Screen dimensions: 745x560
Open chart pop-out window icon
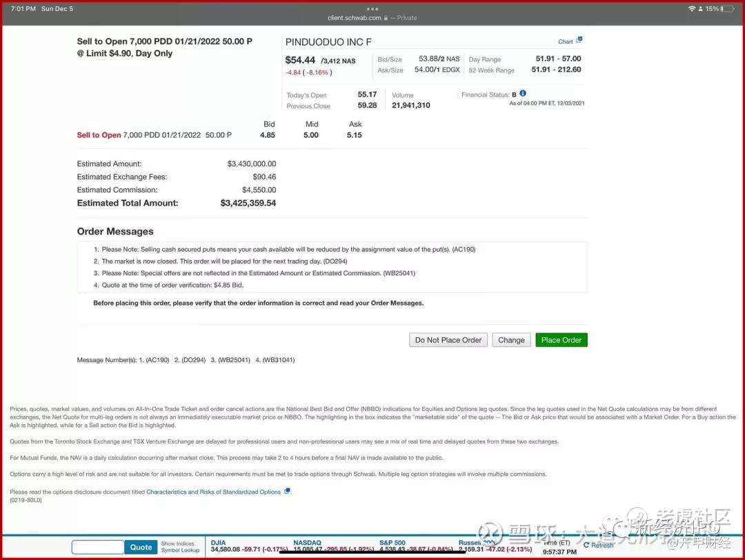579,40
